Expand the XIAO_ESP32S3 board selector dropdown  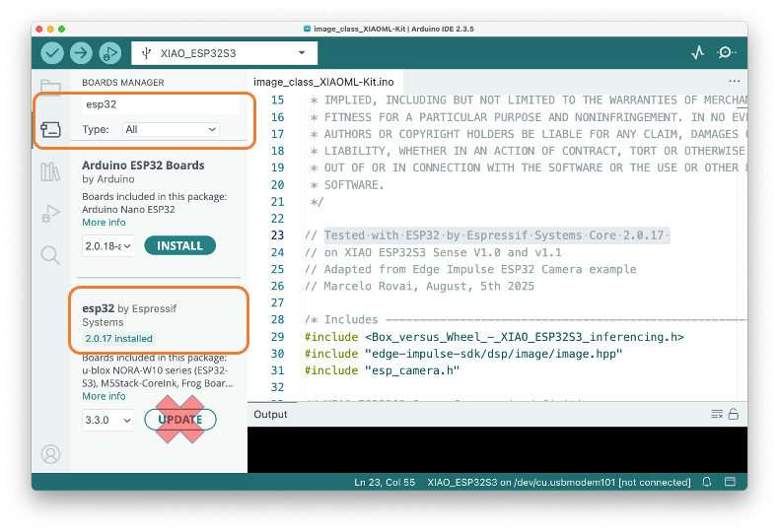tap(301, 53)
